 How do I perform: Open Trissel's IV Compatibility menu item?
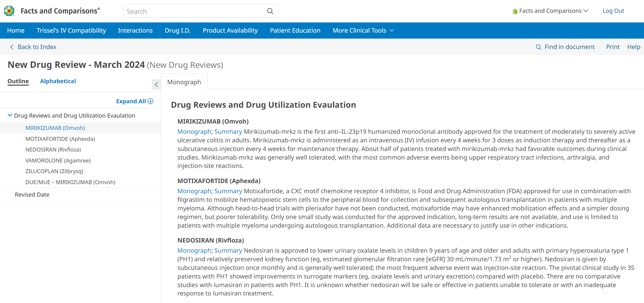(x=71, y=31)
